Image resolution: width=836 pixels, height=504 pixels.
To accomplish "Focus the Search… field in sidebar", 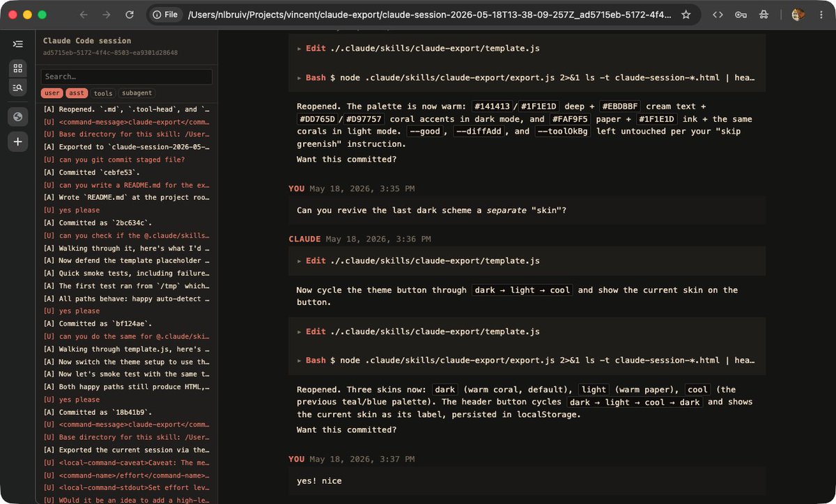I will coord(127,77).
